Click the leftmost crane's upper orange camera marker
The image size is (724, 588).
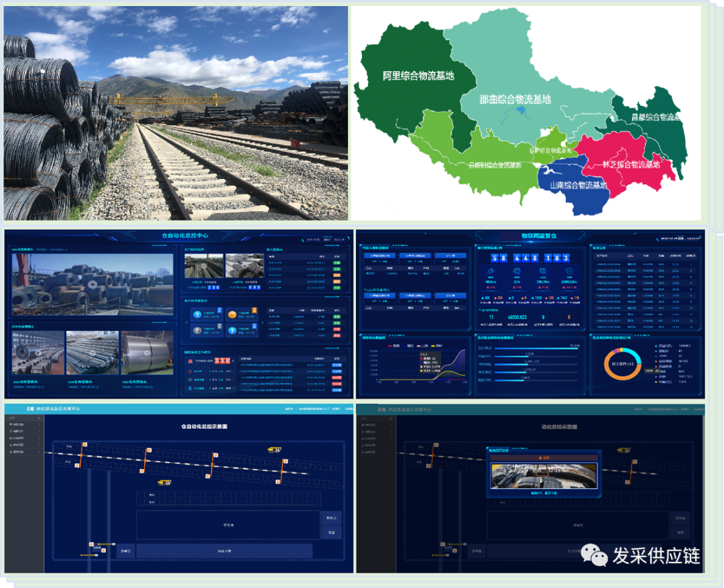coord(85,445)
